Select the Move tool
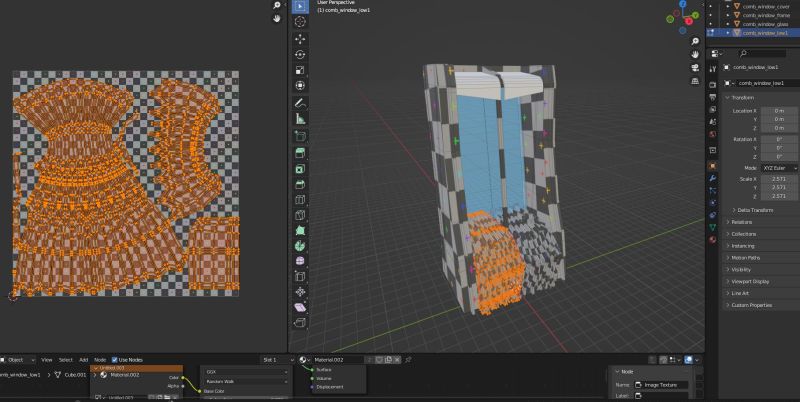 pos(300,39)
